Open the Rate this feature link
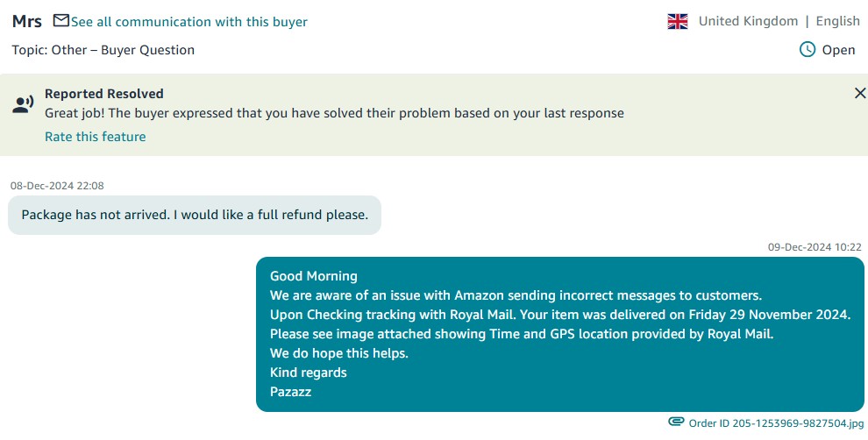This screenshot has width=868, height=440. coord(96,137)
